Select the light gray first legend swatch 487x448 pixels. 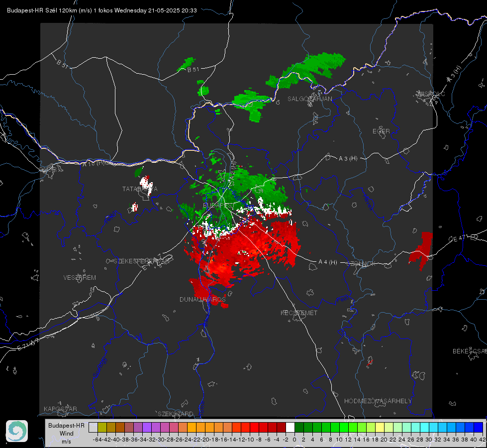click(x=93, y=427)
